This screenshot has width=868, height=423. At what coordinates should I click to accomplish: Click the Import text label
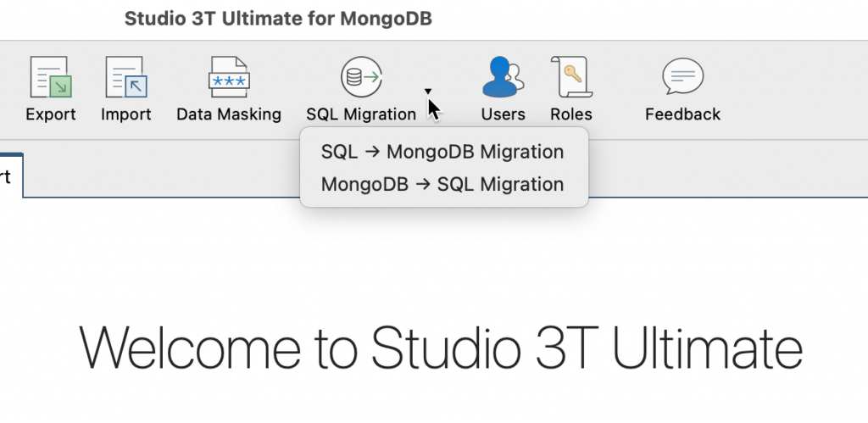[x=126, y=114]
